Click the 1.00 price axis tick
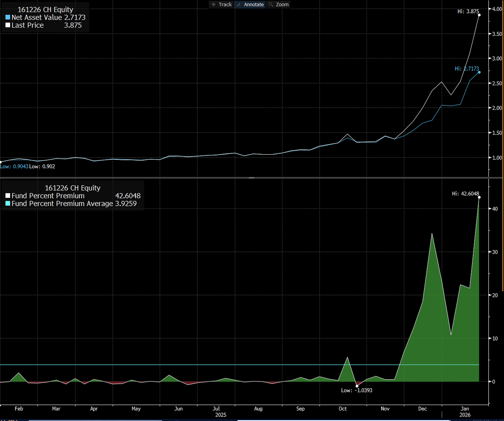The height and width of the screenshot is (421, 504). pos(497,158)
